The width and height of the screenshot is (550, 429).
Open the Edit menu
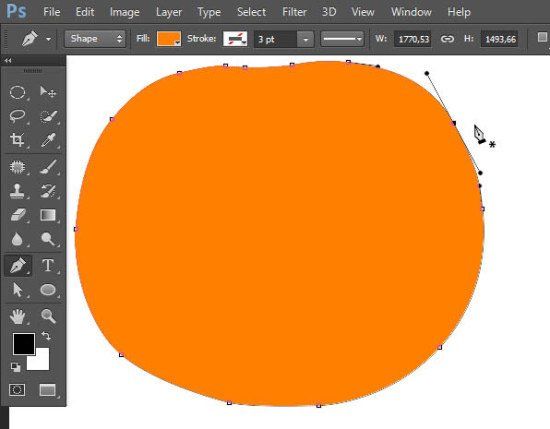tap(85, 12)
